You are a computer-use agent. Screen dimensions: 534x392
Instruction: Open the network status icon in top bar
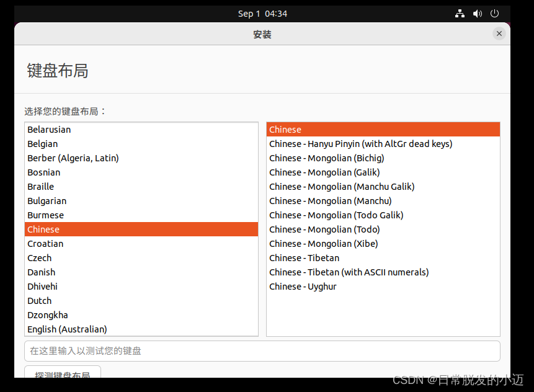point(460,14)
